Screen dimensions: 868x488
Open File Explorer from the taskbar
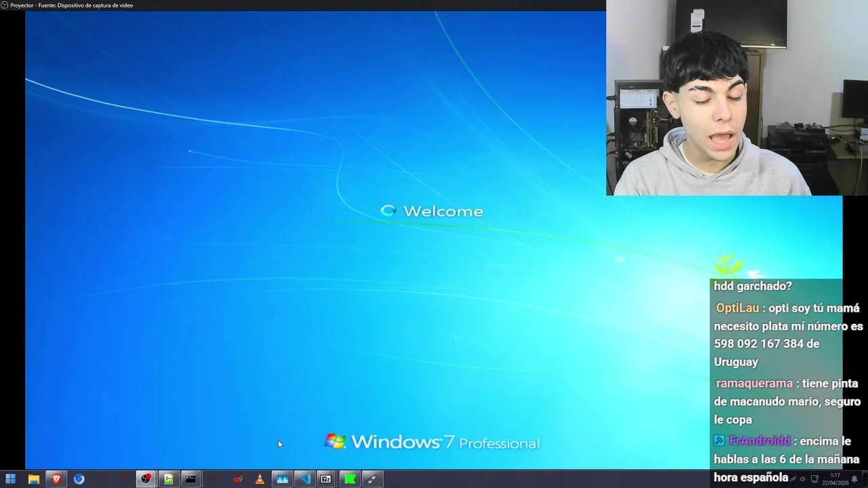click(33, 479)
